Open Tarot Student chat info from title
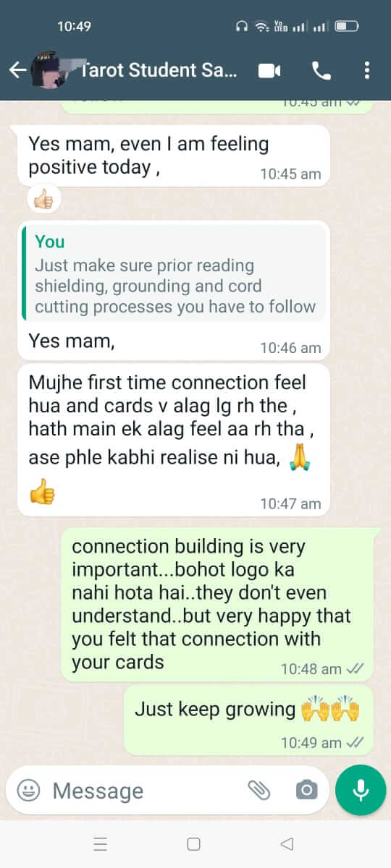Viewport: 391px width, 868px height. click(x=159, y=70)
